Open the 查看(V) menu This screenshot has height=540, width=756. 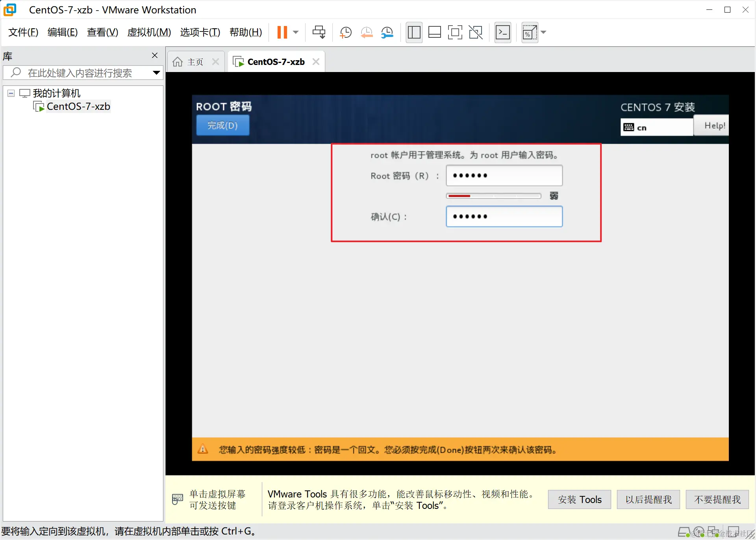pos(102,32)
